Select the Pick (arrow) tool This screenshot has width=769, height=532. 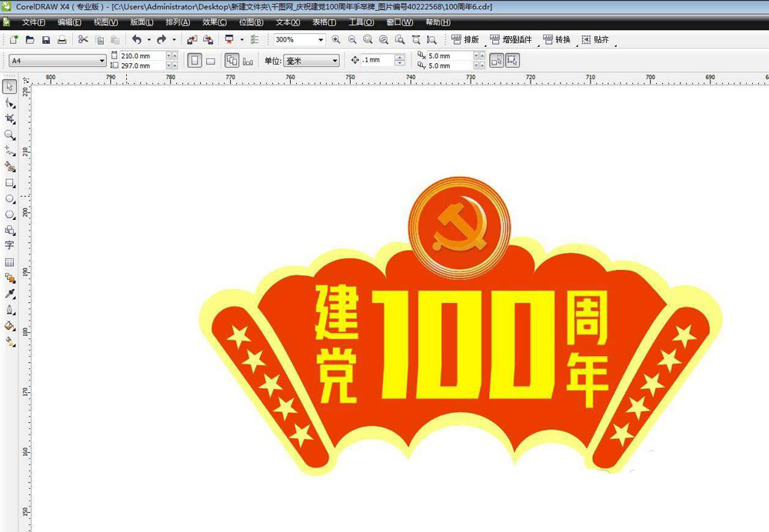(10, 87)
